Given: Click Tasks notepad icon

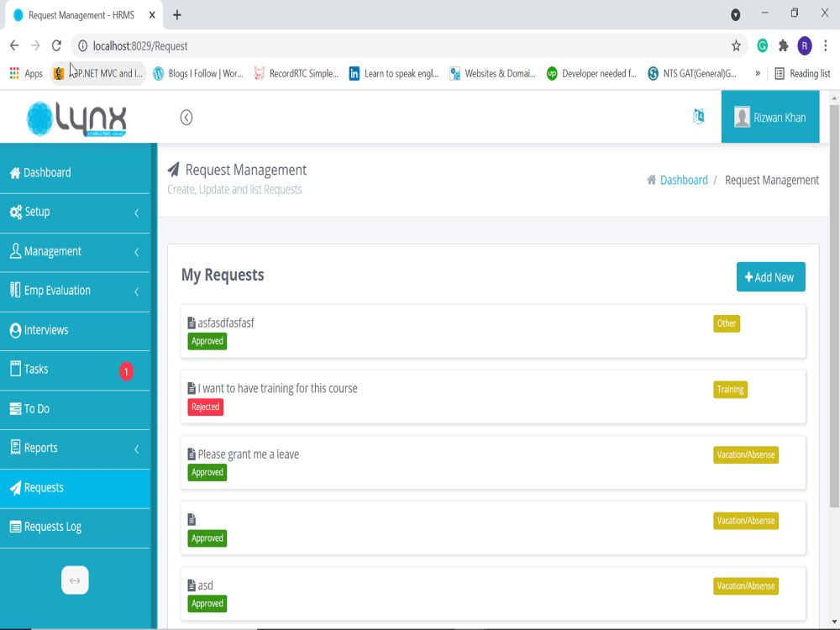Looking at the screenshot, I should (x=15, y=369).
